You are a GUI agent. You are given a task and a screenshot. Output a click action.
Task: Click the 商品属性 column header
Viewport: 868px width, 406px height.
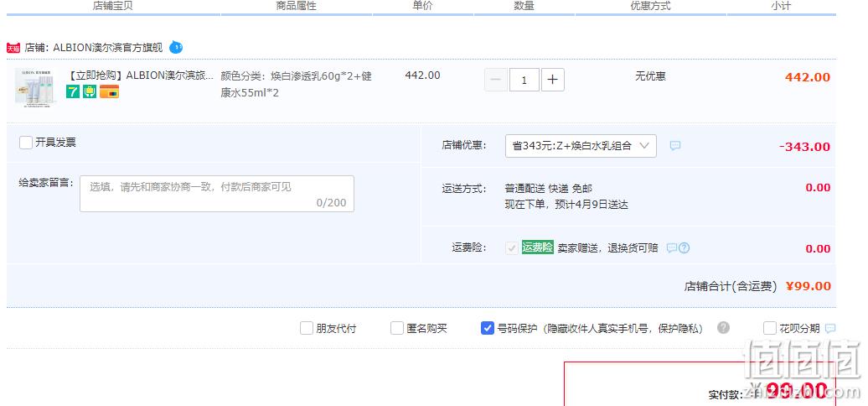coord(296,6)
